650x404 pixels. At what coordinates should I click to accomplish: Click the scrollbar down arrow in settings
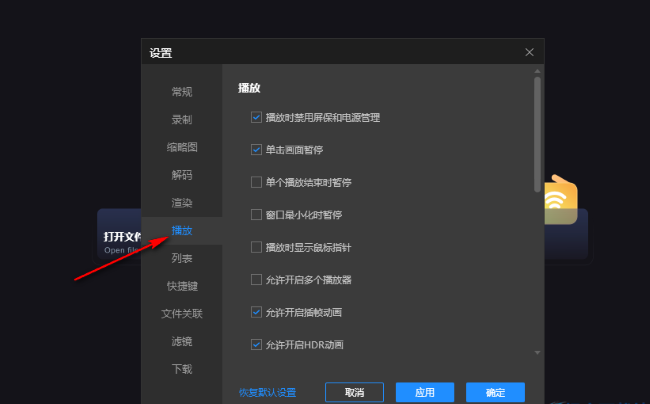click(537, 353)
